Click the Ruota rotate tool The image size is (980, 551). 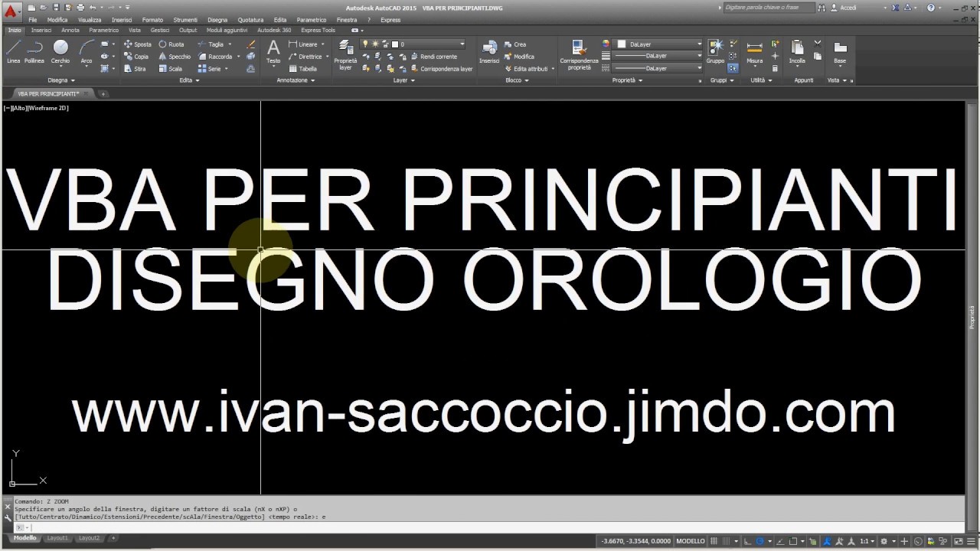pos(171,44)
